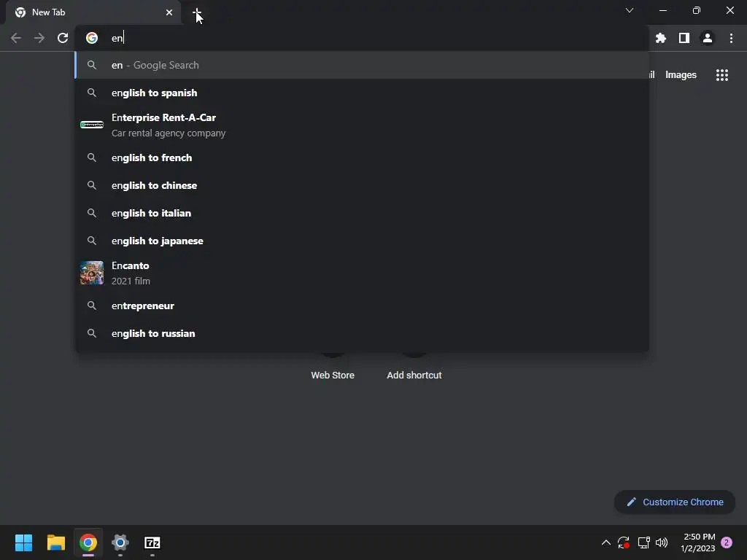Click the Customize Chrome button

coord(675,502)
